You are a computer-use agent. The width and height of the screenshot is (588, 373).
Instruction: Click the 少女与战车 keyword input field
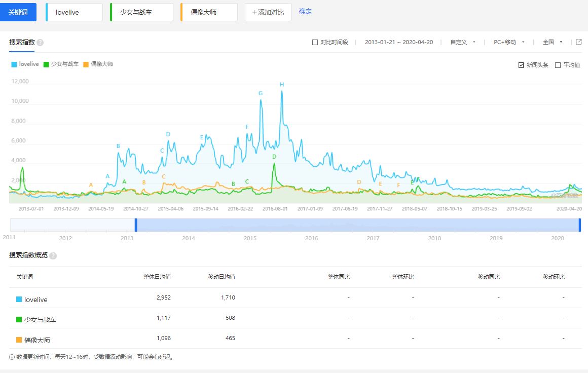tap(142, 12)
